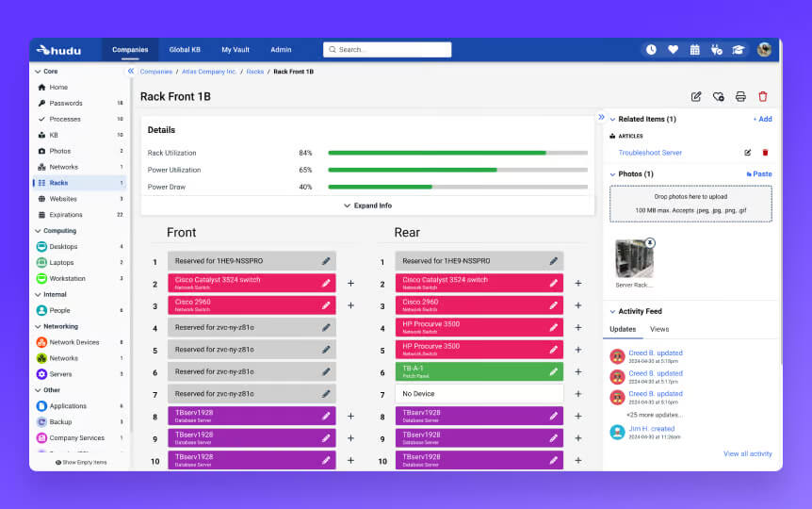This screenshot has height=509, width=812.
Task: Add rack to favorites heart-plus icon
Action: pyautogui.click(x=718, y=96)
